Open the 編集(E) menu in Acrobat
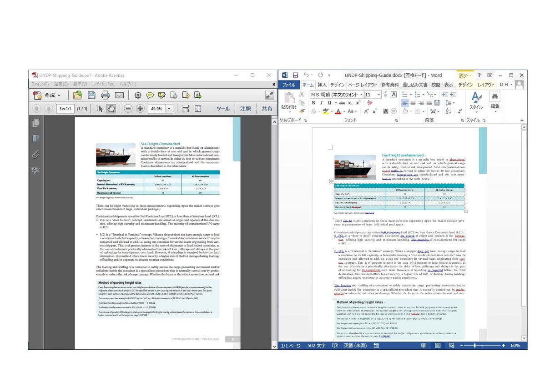555x392 pixels. pos(61,84)
